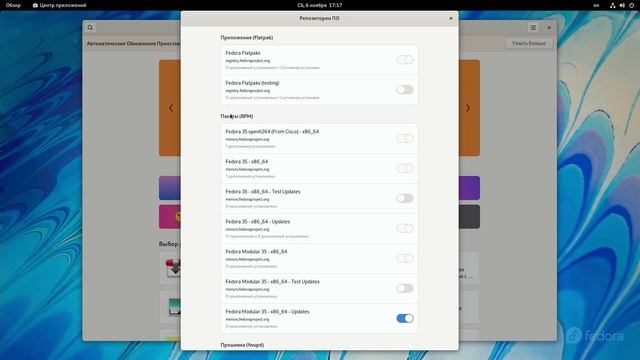
Task: Click the network icon in system tray
Action: (x=612, y=5)
